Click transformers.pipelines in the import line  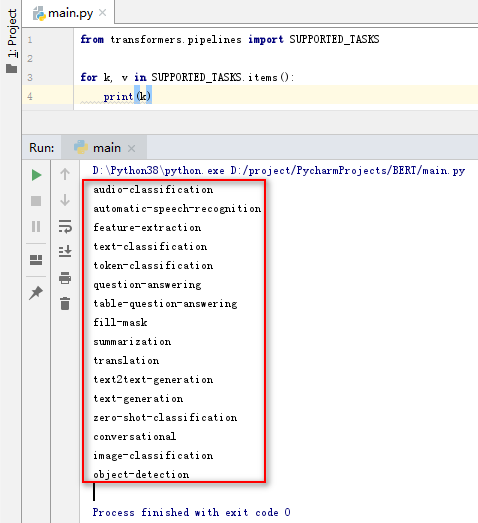point(176,40)
